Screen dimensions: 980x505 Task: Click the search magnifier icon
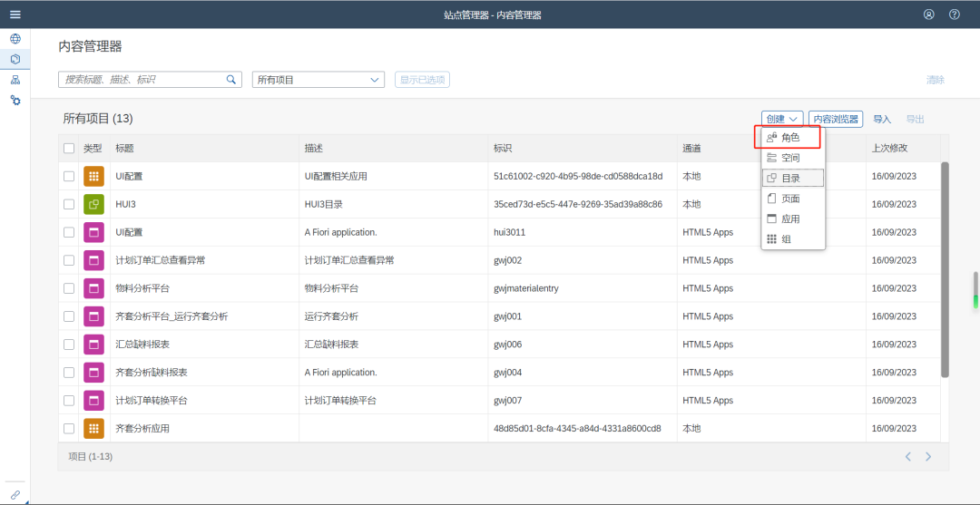point(231,79)
